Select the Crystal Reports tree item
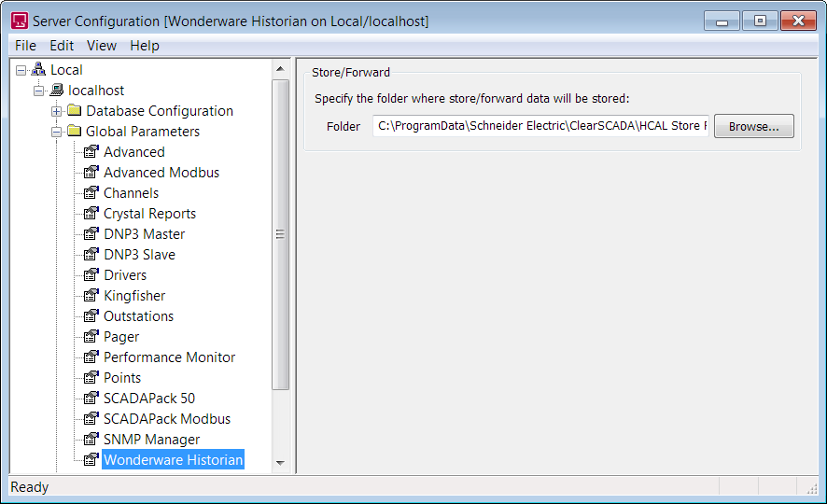This screenshot has height=504, width=827. (149, 214)
